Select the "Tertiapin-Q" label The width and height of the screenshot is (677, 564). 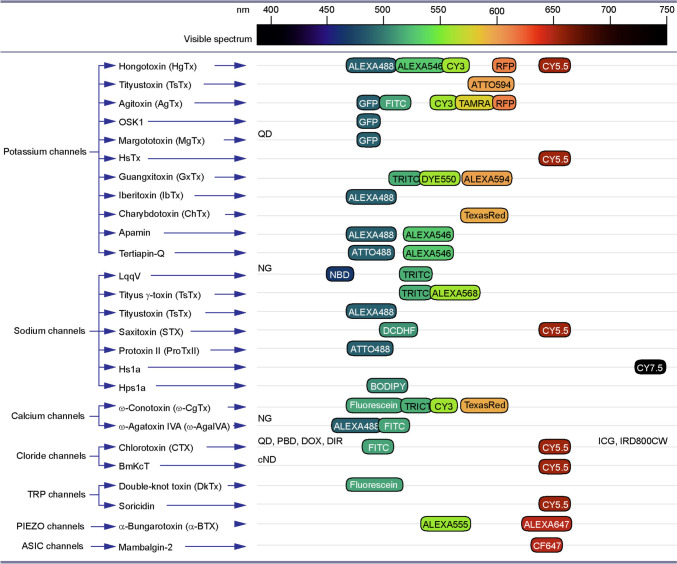(142, 253)
